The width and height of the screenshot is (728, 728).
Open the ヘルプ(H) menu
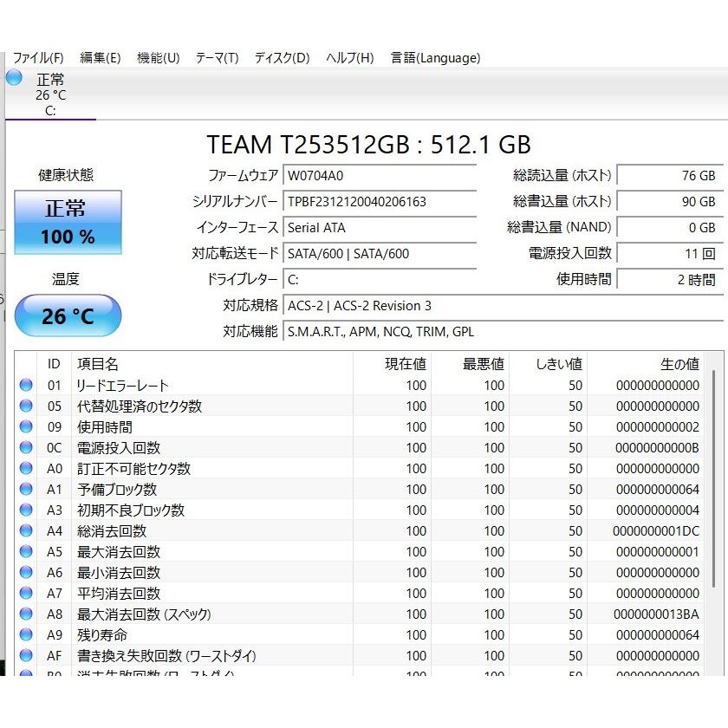[x=349, y=58]
